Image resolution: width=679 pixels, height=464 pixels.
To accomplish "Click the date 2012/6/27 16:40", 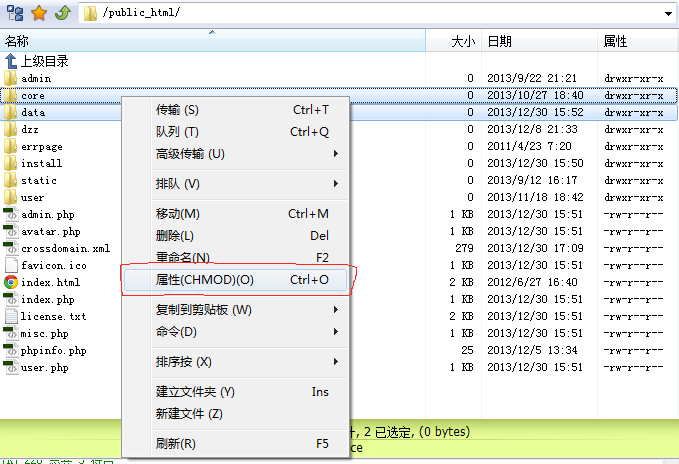I will [532, 282].
